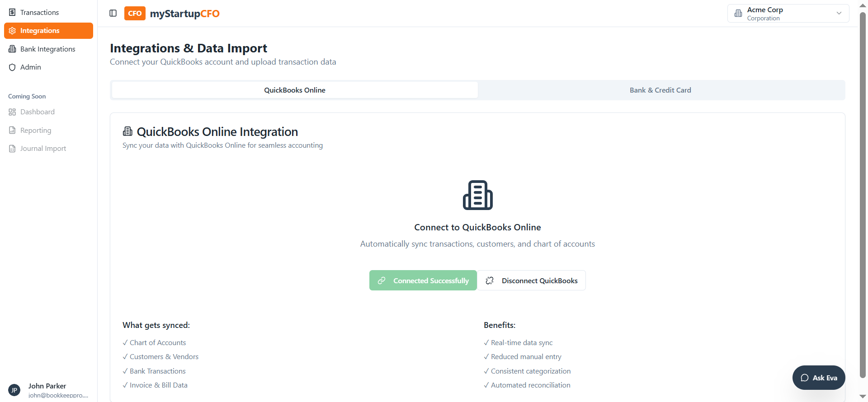The image size is (868, 402).
Task: Click 'Connect to QuickBooks Online' heading
Action: coord(477,227)
